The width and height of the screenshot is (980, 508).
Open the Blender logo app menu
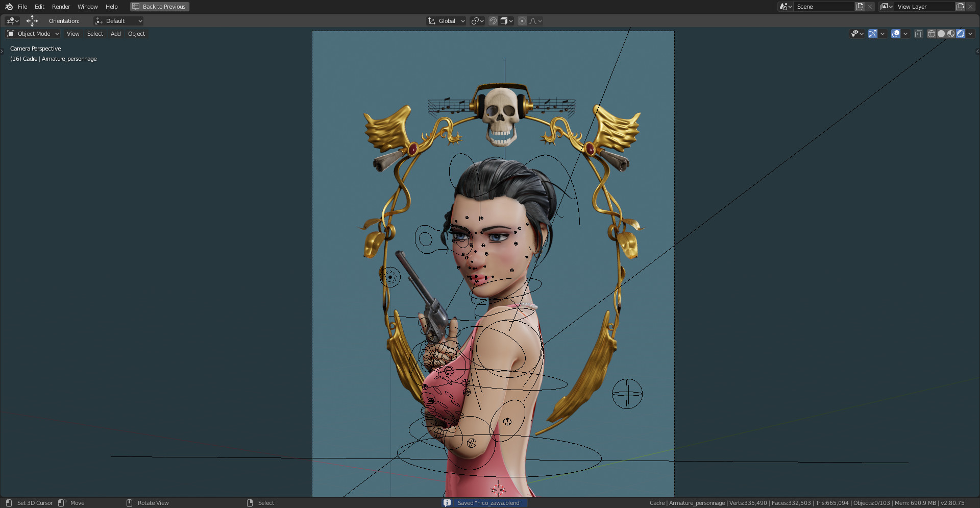9,7
